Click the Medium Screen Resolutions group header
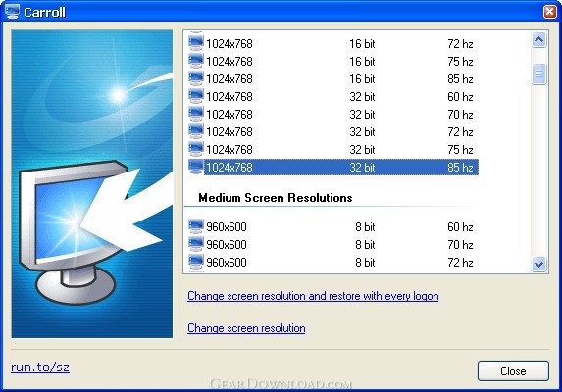Image resolution: width=562 pixels, height=392 pixels. (276, 198)
